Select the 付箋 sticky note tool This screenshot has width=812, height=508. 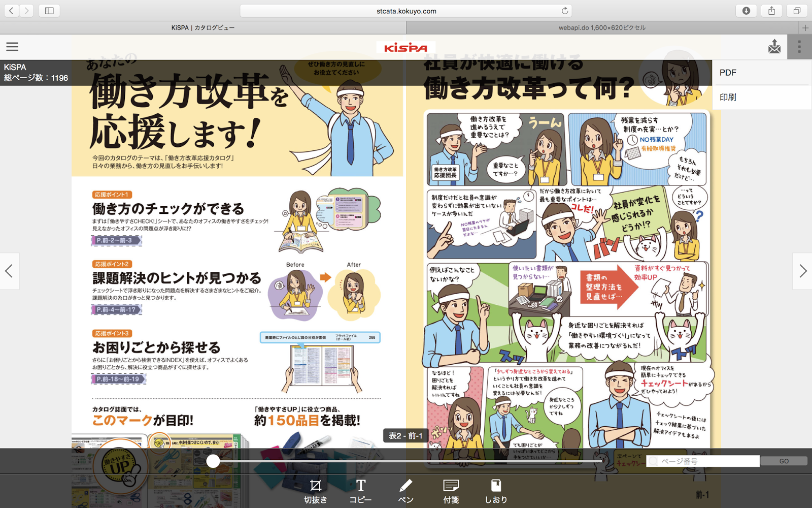pyautogui.click(x=451, y=491)
